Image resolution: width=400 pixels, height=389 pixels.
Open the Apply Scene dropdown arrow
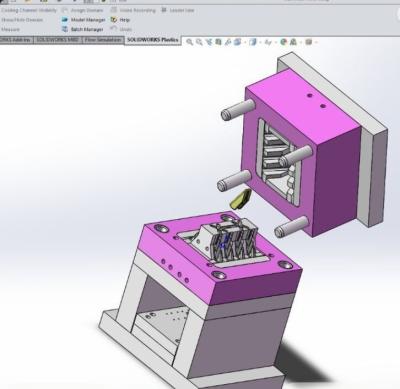[x=300, y=43]
